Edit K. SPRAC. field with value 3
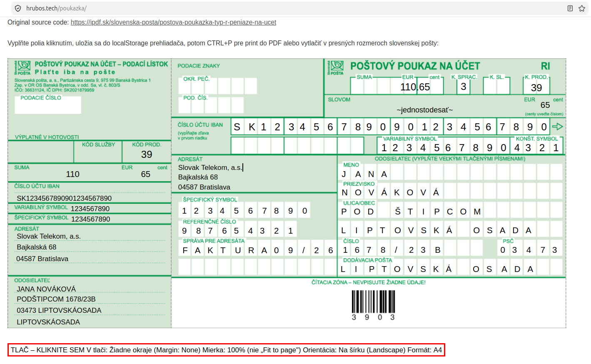This screenshot has height=364, width=591. pos(464,87)
